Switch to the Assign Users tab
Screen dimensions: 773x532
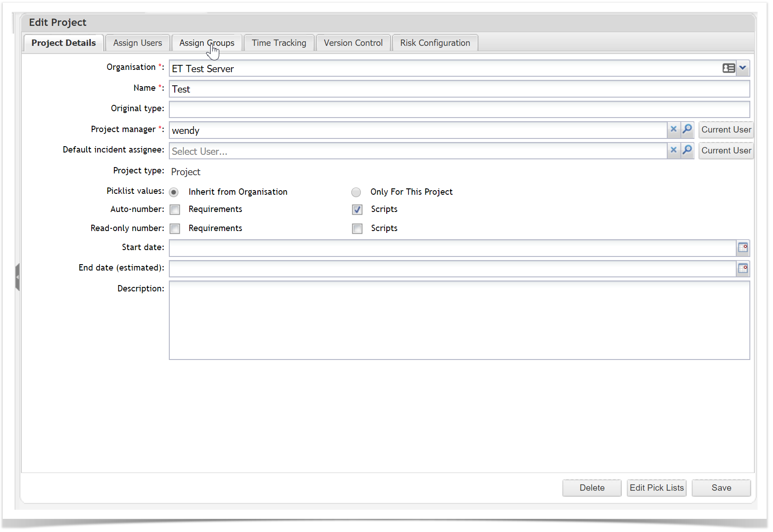click(138, 43)
